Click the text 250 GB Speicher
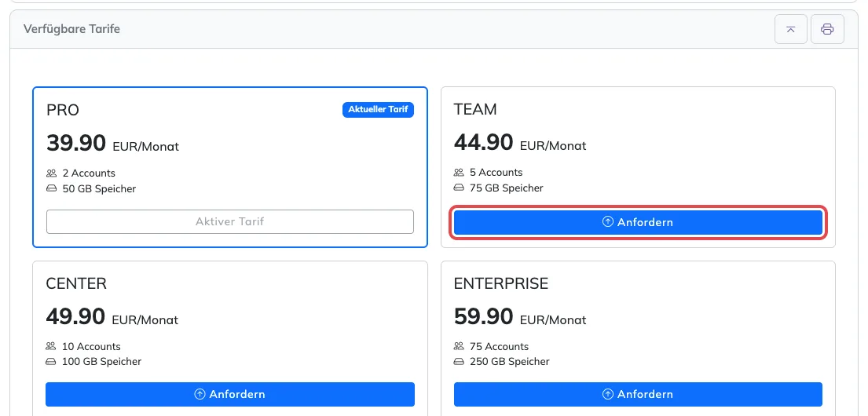 tap(509, 362)
